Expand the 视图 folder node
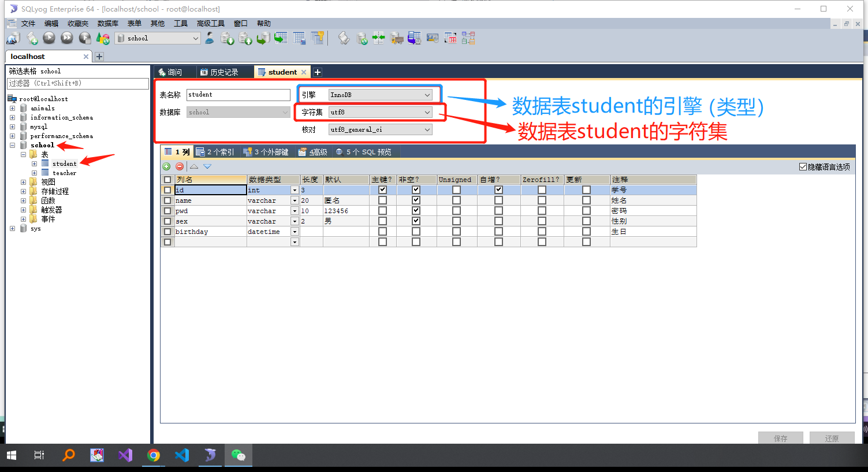This screenshot has height=472, width=868. pos(23,182)
